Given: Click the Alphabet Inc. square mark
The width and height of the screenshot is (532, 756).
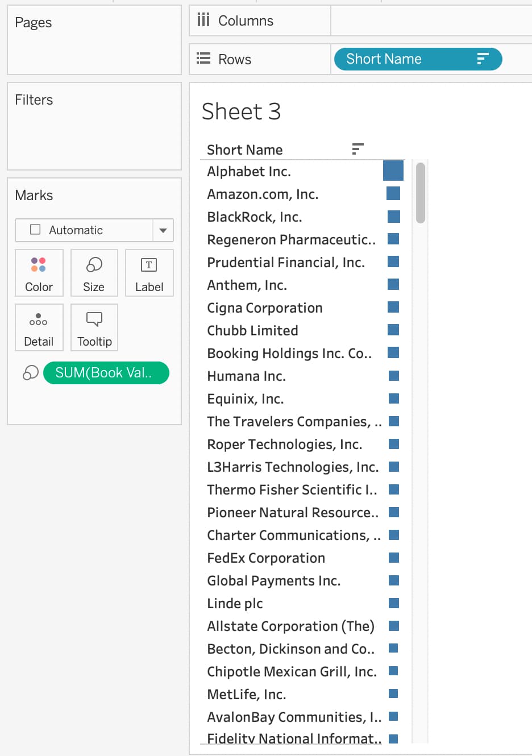Looking at the screenshot, I should click(393, 171).
